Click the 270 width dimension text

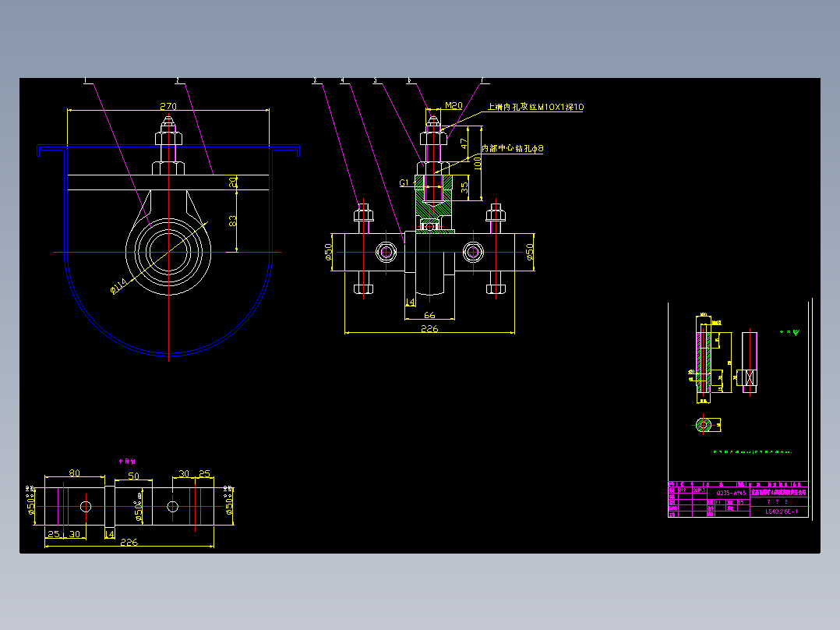168,106
